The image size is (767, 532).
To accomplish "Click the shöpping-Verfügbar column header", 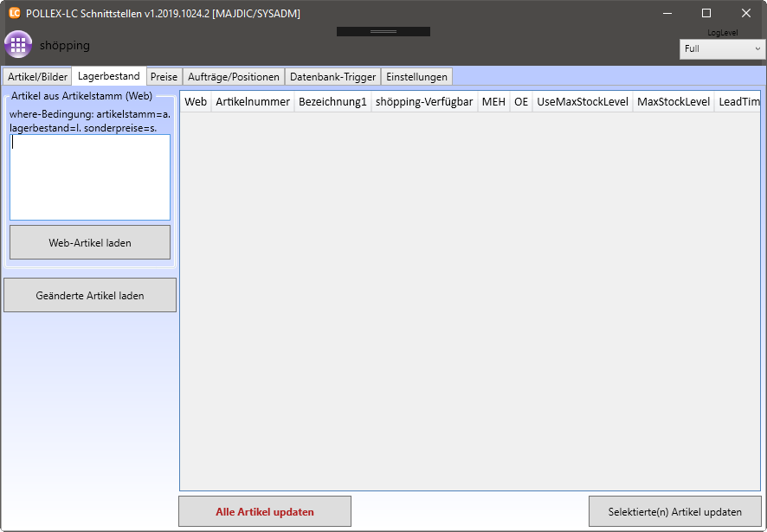I will point(424,102).
